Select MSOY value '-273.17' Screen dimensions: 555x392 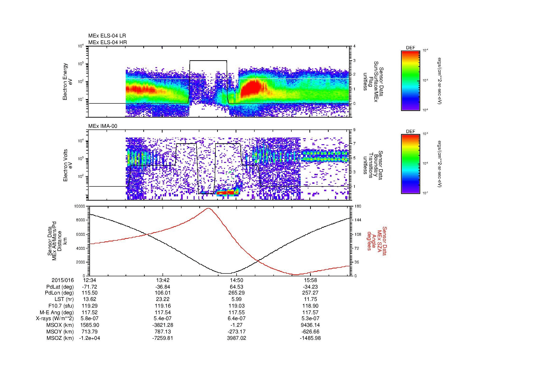236,332
